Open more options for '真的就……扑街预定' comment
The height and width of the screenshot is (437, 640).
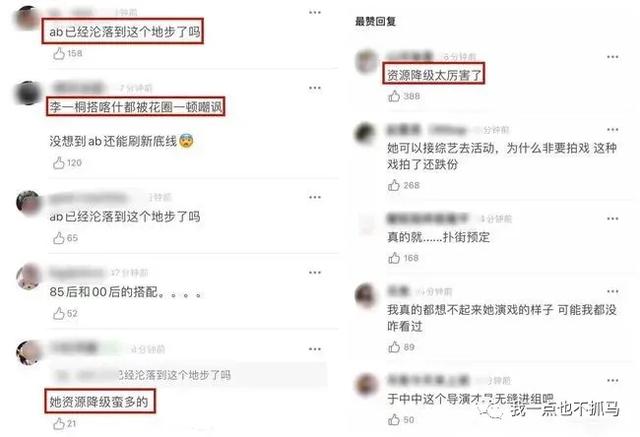(613, 218)
